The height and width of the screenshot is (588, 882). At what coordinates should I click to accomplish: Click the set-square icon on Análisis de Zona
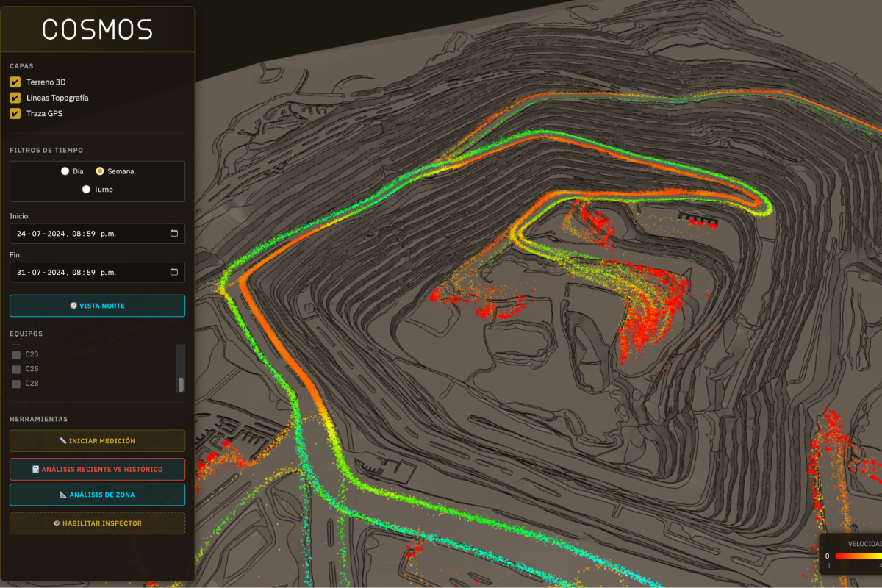point(62,495)
